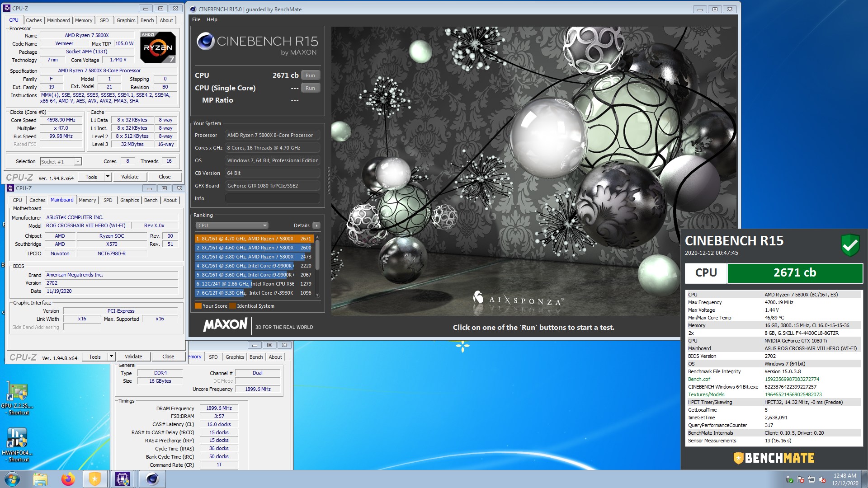
Task: Click the safely remove hardware tray icon
Action: tap(790, 480)
